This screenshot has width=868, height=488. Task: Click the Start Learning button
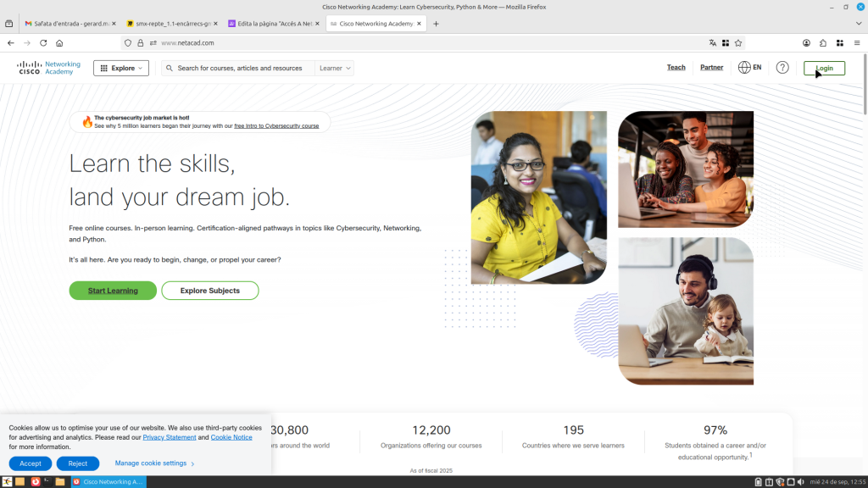[x=113, y=291]
